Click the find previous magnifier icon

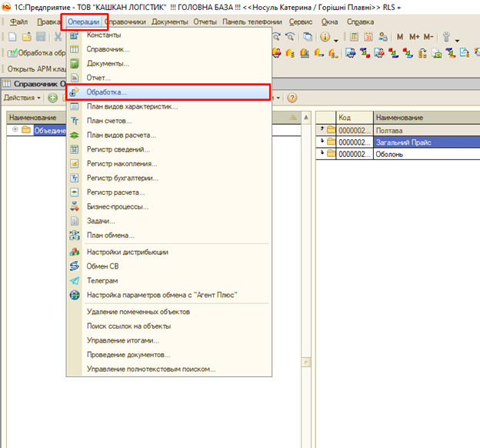point(290,37)
